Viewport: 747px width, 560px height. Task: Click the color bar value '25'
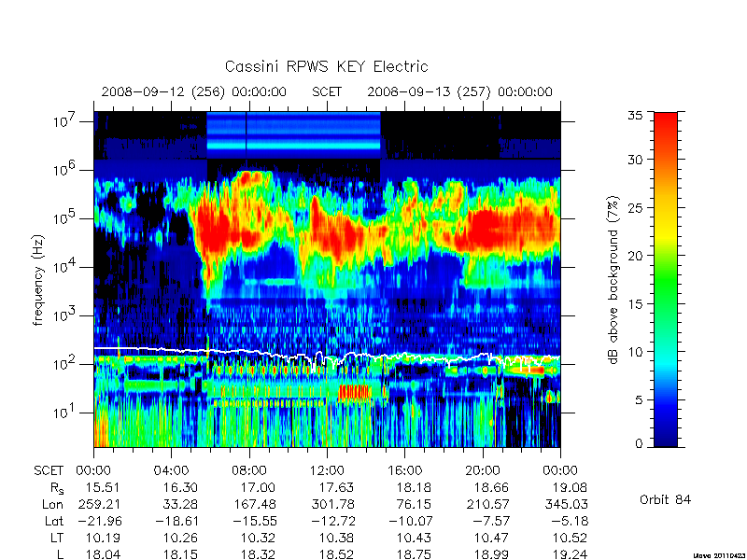(635, 208)
